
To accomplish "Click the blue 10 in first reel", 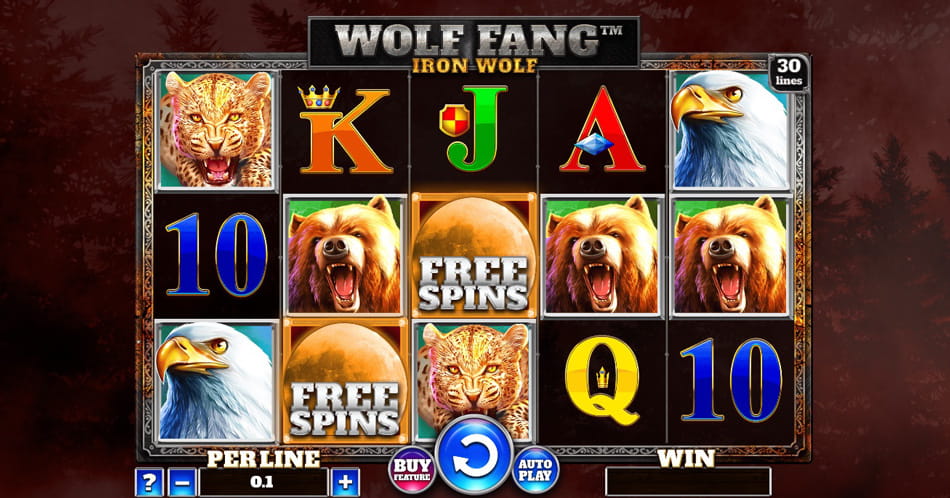I will point(216,254).
